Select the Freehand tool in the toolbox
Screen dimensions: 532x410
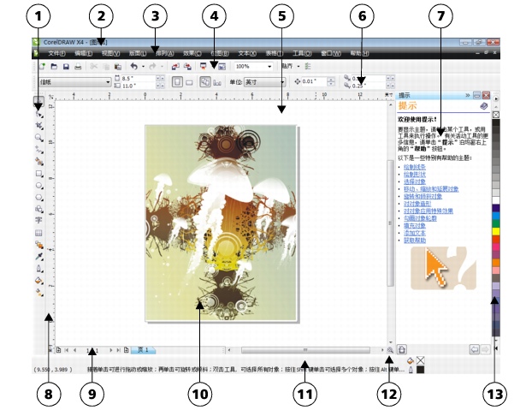click(x=39, y=150)
